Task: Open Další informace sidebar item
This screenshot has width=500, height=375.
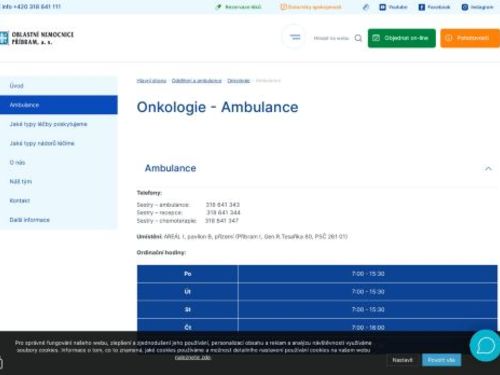Action: pyautogui.click(x=59, y=220)
